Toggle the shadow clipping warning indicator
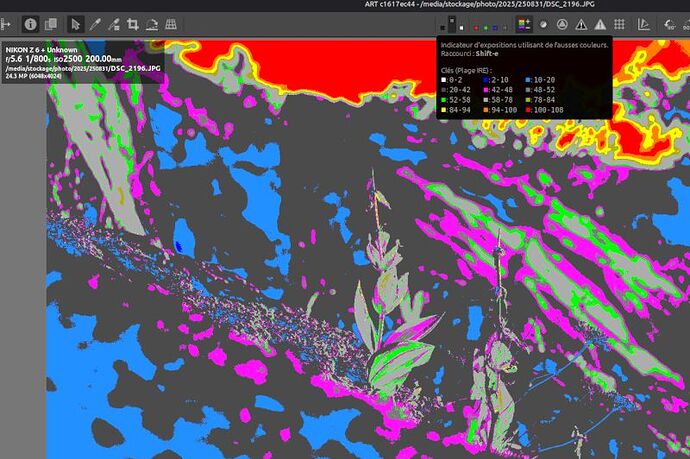Viewport: 690px width, 459px height. tap(581, 23)
